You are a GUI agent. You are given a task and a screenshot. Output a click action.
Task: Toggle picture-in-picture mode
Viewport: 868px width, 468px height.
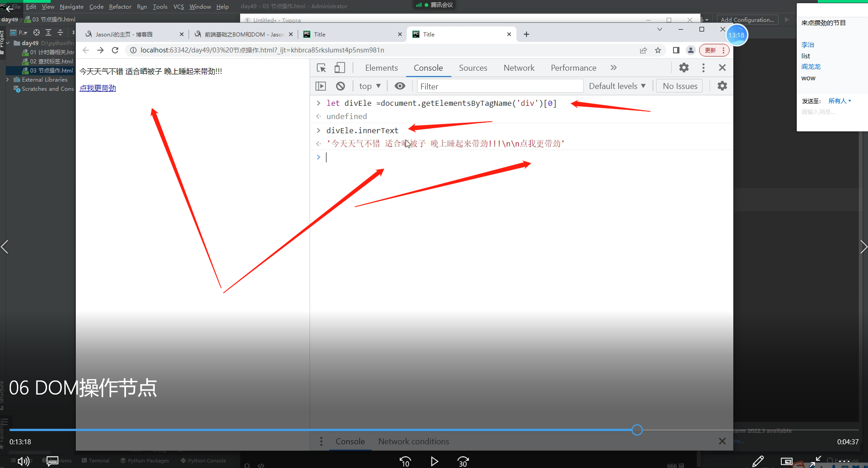[786, 462]
